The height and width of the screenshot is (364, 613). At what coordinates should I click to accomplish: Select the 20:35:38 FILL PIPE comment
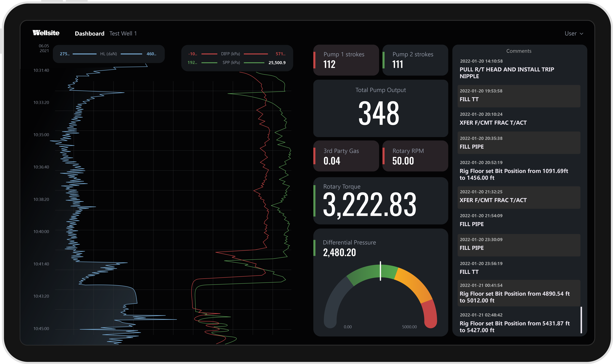[519, 143]
